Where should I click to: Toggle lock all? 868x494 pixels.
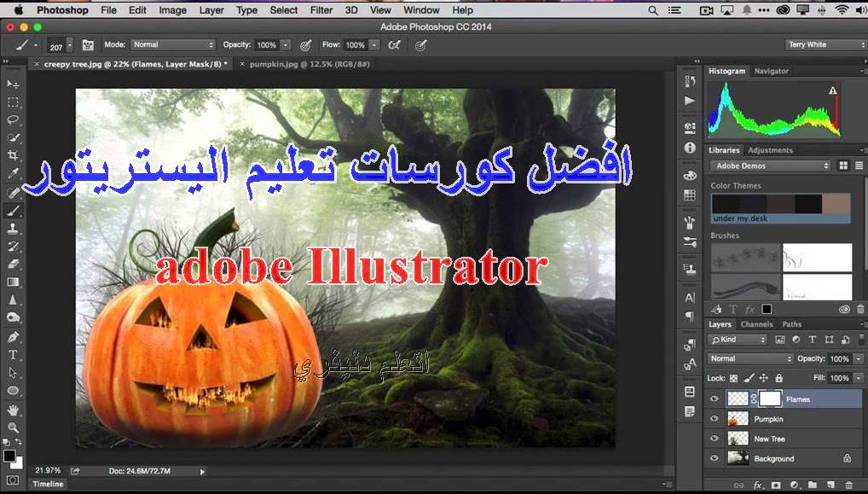(x=778, y=378)
